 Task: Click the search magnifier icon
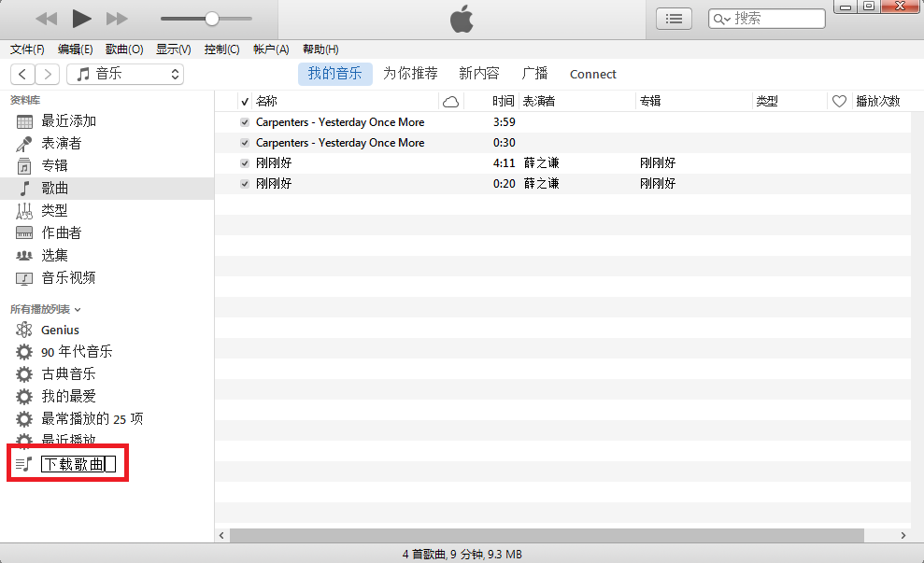720,20
